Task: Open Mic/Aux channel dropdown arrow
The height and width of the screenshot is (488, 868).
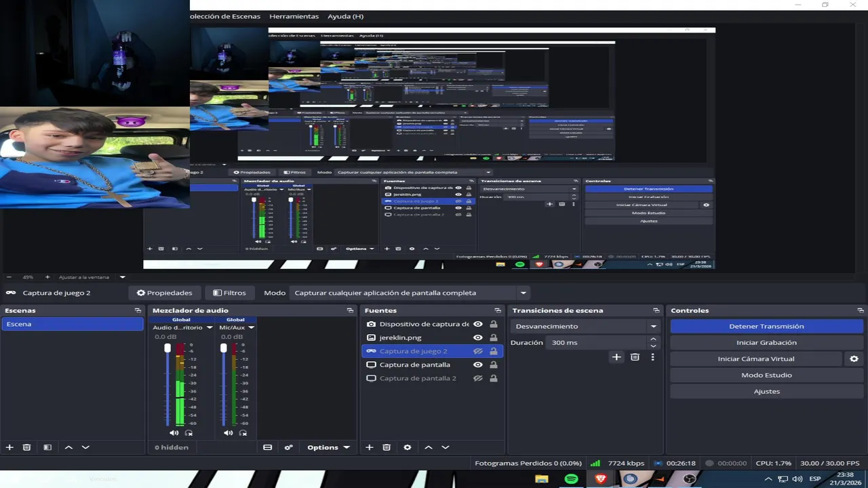Action: point(251,327)
